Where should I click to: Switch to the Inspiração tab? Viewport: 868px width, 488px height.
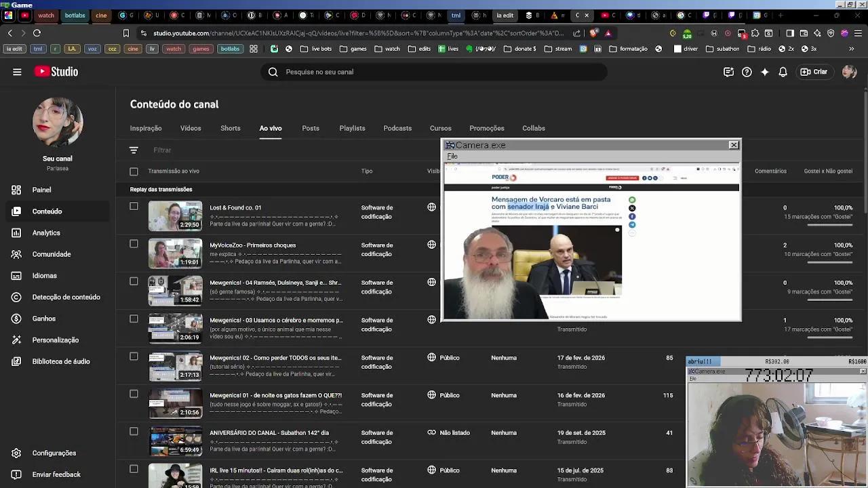[x=146, y=128]
